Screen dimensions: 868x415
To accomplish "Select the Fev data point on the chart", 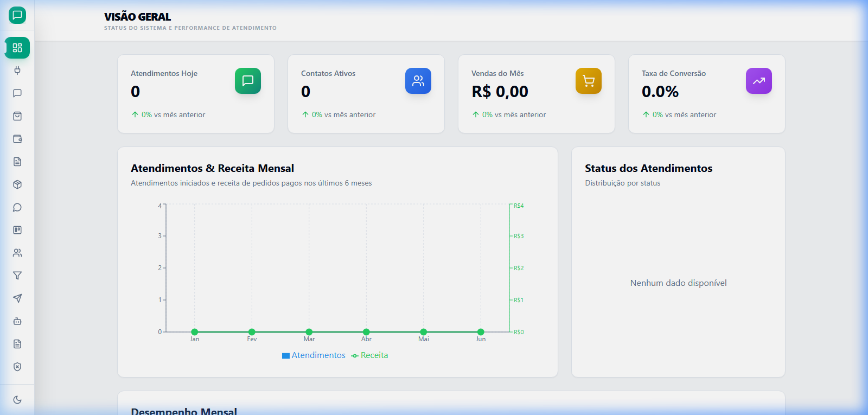I will [x=252, y=332].
